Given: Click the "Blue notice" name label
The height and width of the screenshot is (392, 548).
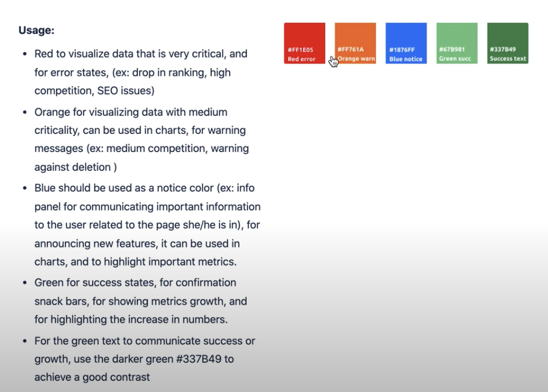Looking at the screenshot, I should 406,59.
